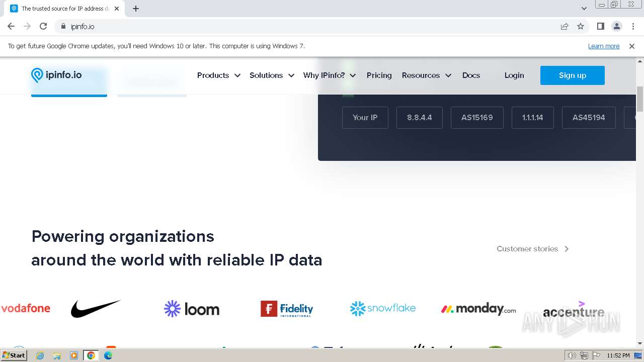Click the show desktop icon by the clock

pyautogui.click(x=638, y=355)
